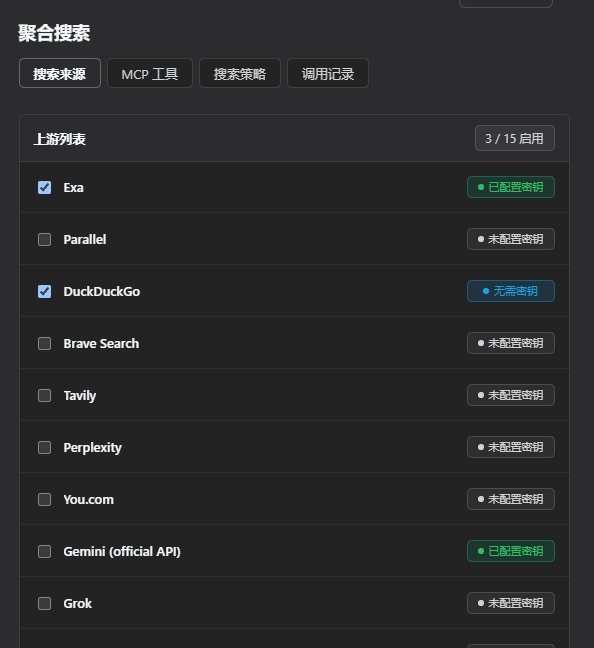Uncheck the DuckDuckGo checkbox

tap(44, 291)
